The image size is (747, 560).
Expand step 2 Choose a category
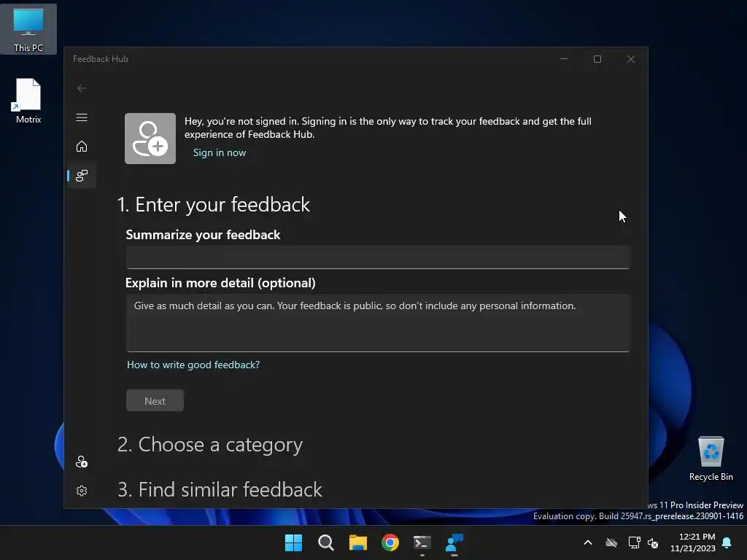coord(210,445)
